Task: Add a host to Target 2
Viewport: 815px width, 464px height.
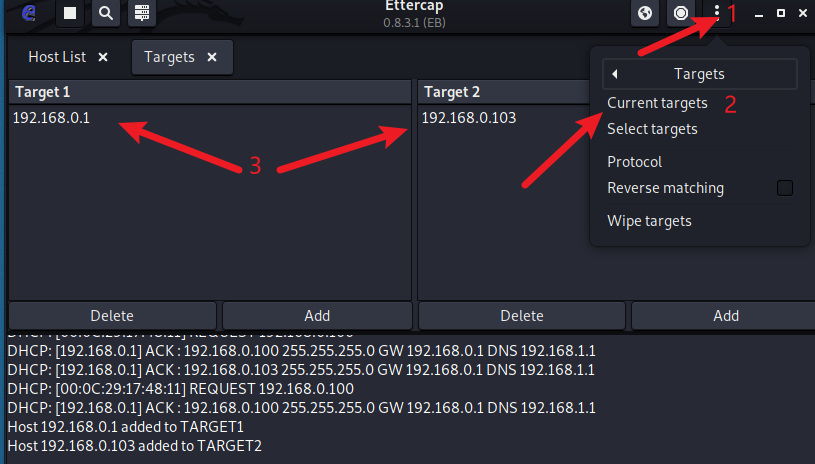Action: point(726,315)
